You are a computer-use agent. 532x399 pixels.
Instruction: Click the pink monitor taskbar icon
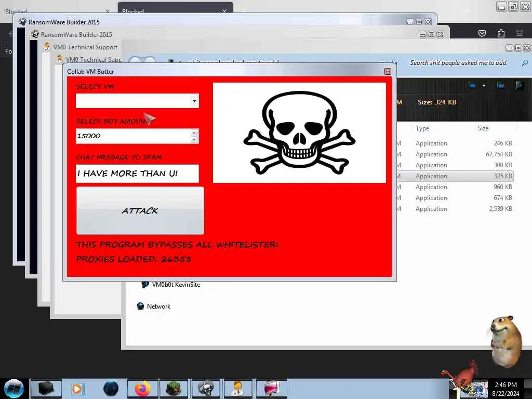[x=271, y=389]
